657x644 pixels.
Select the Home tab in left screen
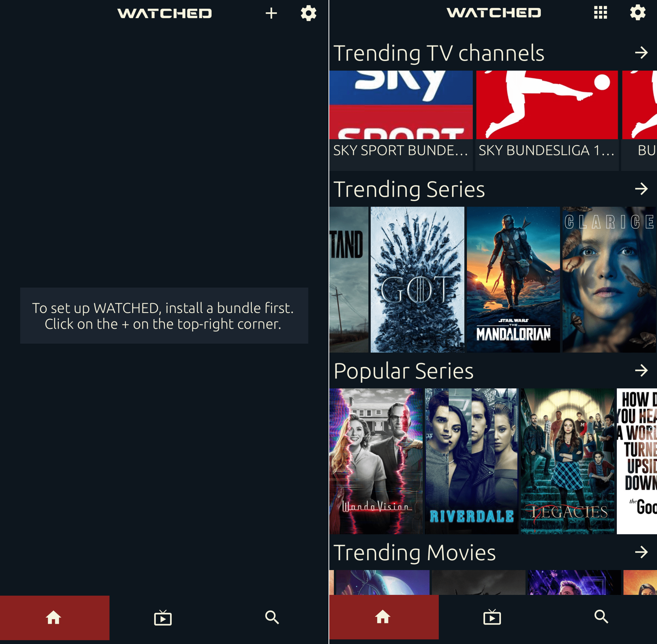54,618
